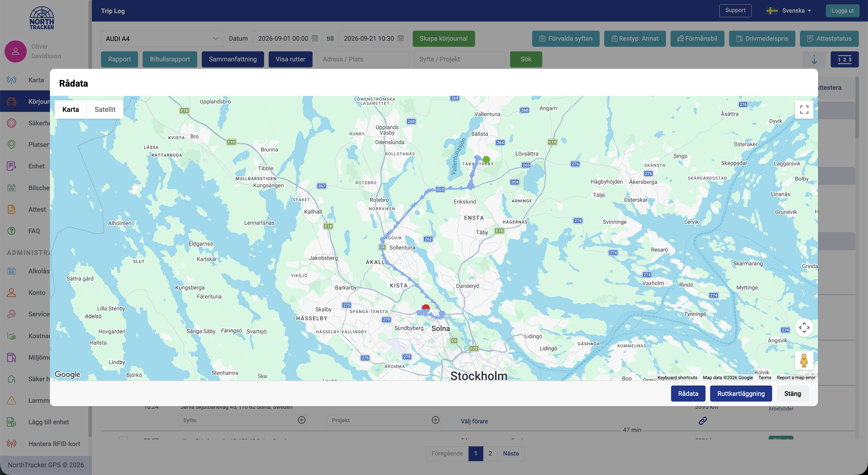Open the Biltullsrapport report

170,60
